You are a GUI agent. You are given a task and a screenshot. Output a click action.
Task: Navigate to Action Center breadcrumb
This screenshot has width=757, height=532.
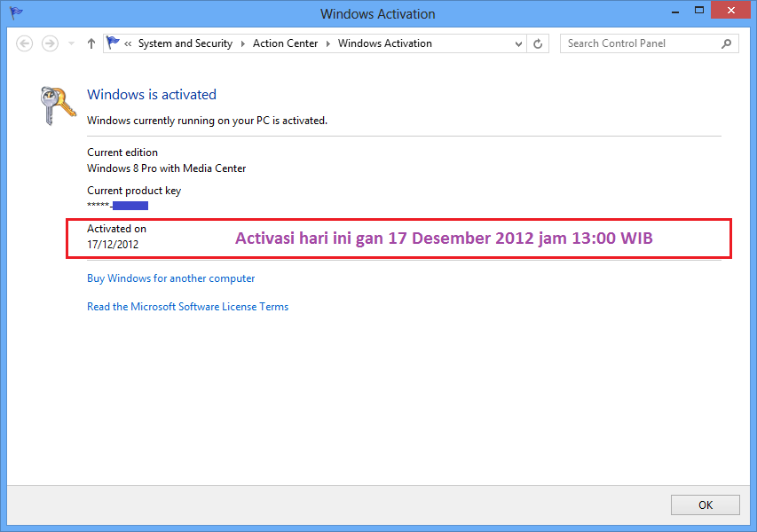(x=286, y=43)
